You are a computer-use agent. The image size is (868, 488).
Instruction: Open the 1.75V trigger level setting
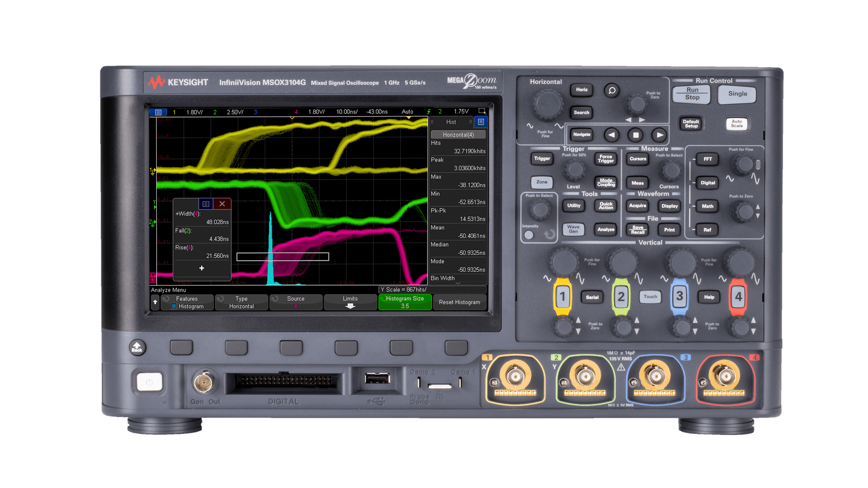point(461,112)
